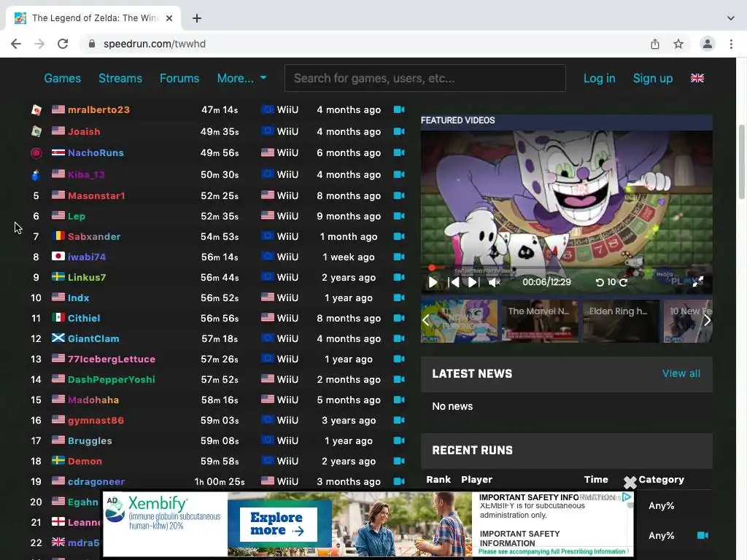The height and width of the screenshot is (560, 747).
Task: Click the address bar URL
Action: click(x=155, y=44)
